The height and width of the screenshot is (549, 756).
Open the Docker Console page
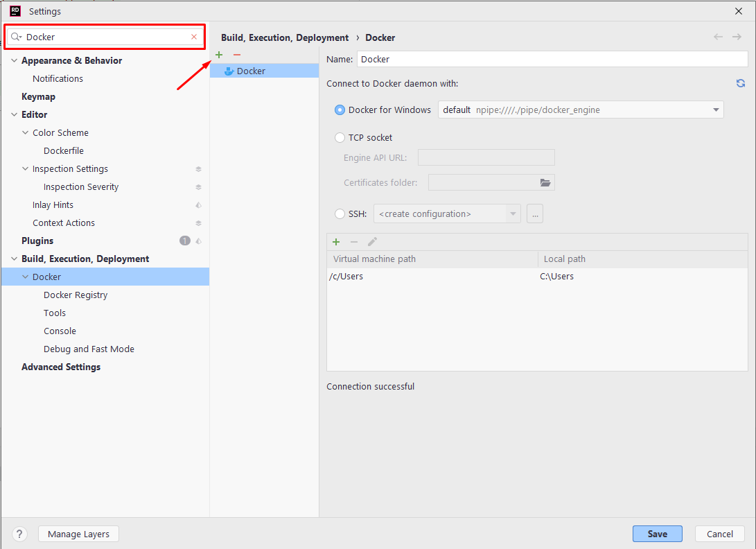point(60,331)
